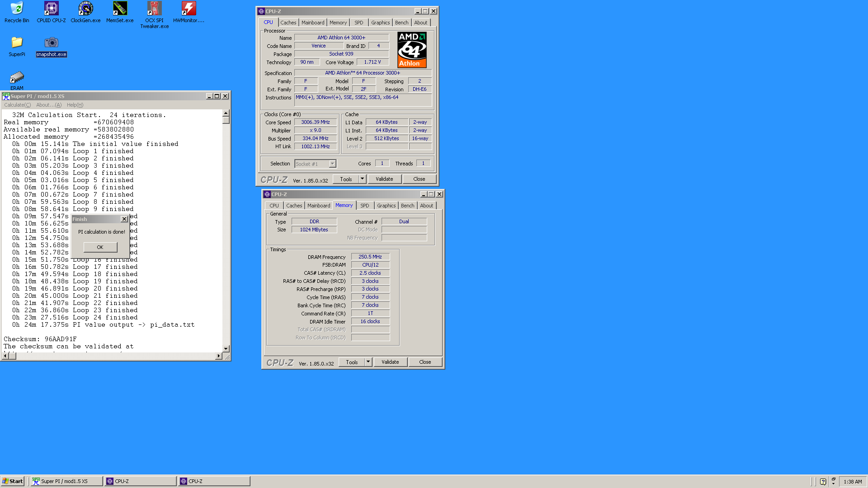Select Mainboard tab in lower CPU-Z
This screenshot has width=868, height=488.
(319, 206)
